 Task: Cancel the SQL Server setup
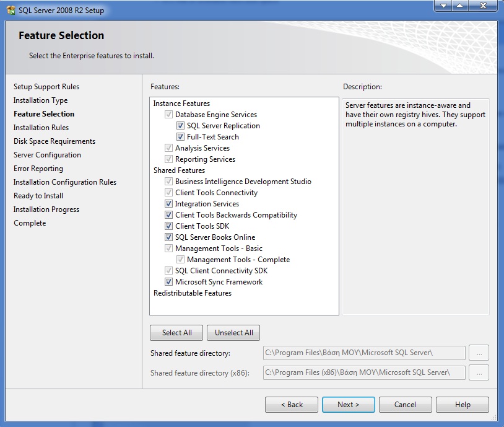[406, 405]
